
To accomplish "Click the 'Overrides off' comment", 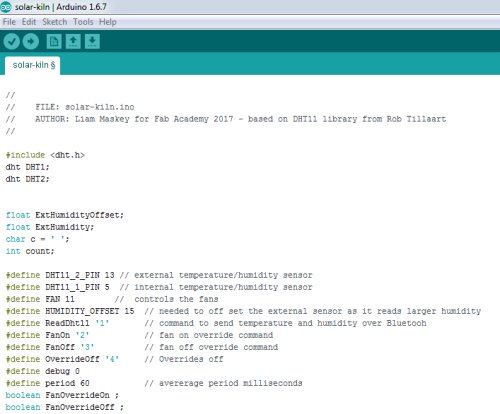I will [191, 359].
